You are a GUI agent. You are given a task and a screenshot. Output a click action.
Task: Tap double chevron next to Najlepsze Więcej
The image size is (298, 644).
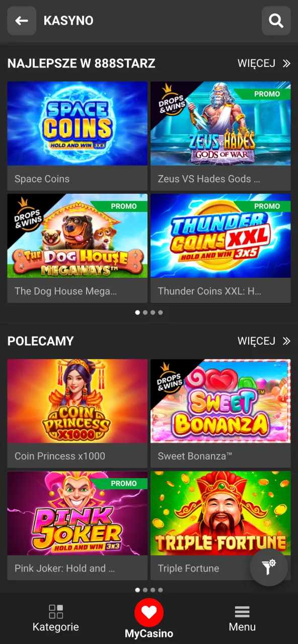(x=286, y=63)
